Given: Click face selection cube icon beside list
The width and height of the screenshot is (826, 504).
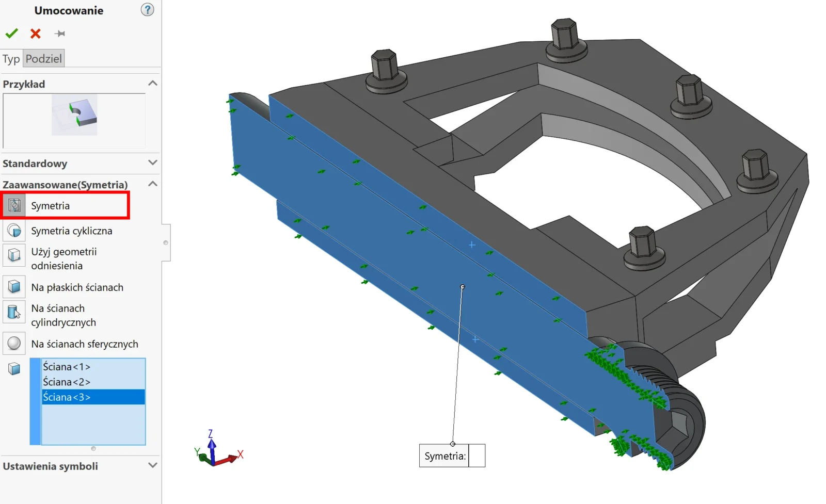Looking at the screenshot, I should [14, 368].
